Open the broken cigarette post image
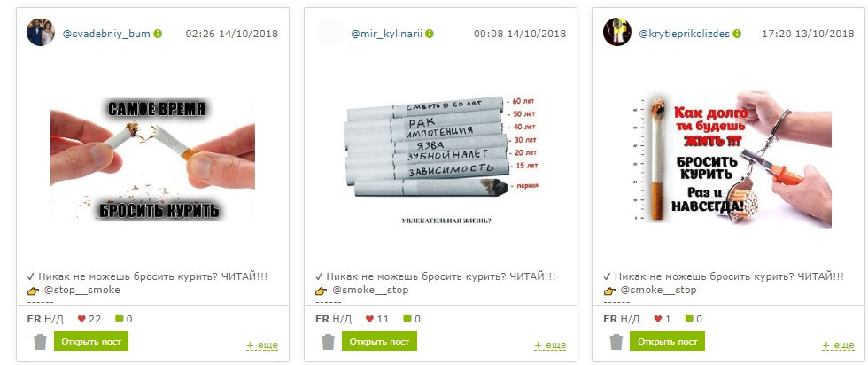The height and width of the screenshot is (365, 868). click(x=152, y=160)
